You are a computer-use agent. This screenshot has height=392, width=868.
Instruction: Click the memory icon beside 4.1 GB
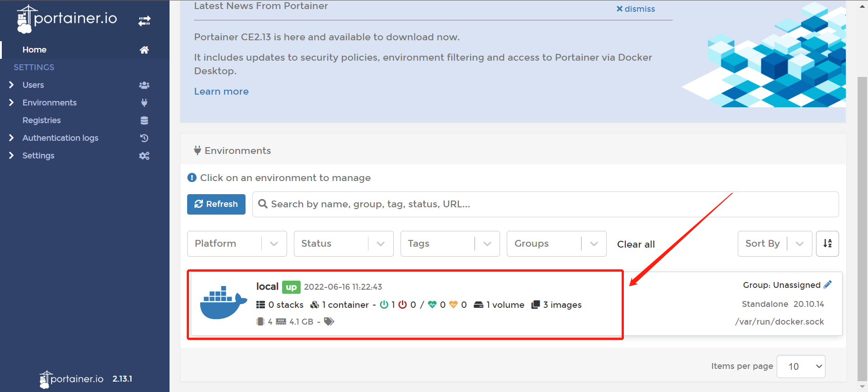[281, 321]
